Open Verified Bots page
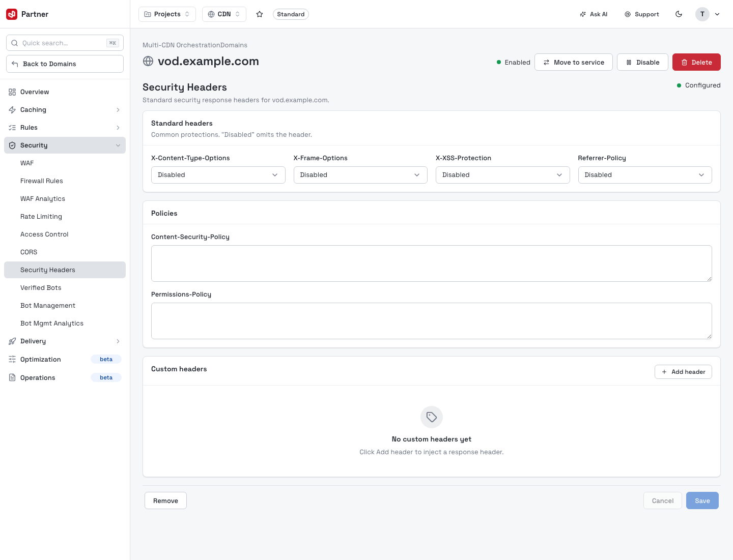This screenshot has width=733, height=560. point(65,288)
